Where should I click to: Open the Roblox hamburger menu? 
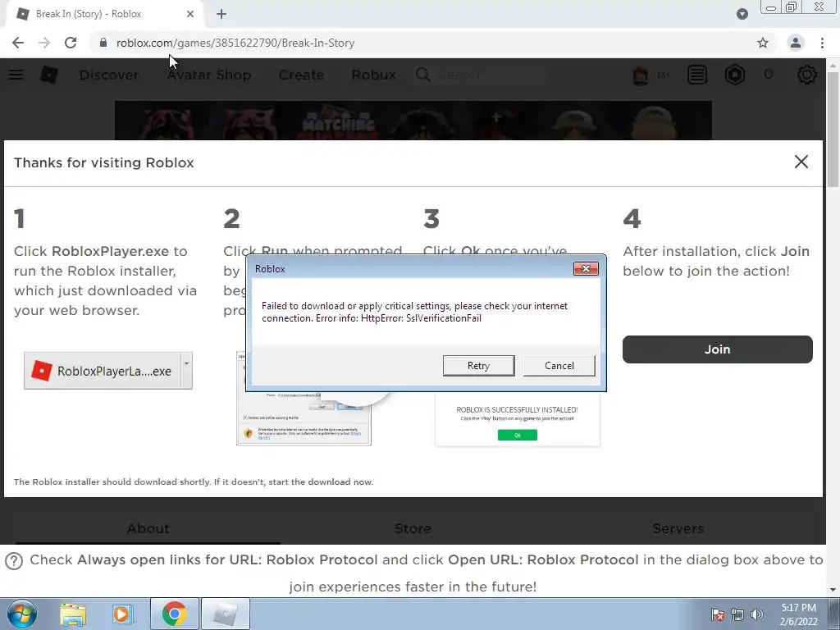[x=16, y=75]
